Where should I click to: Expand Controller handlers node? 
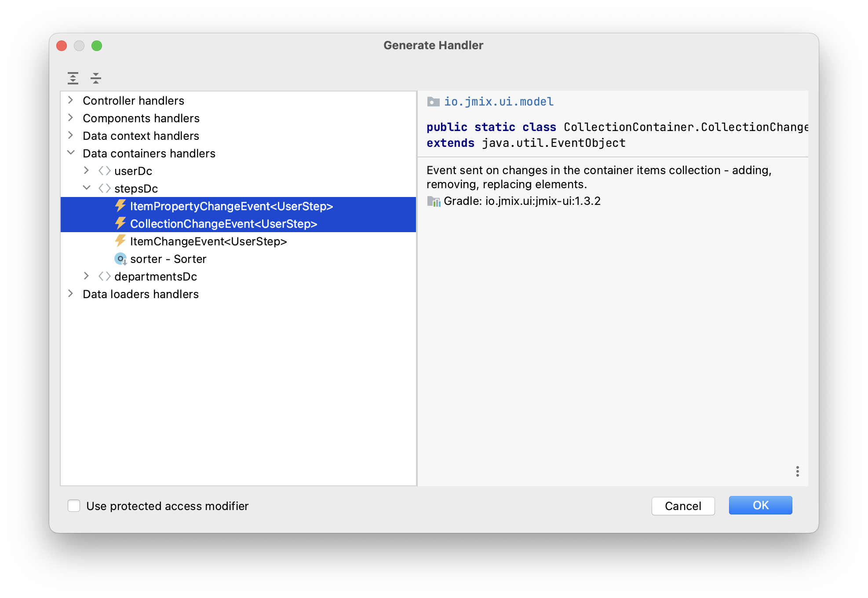coord(71,100)
